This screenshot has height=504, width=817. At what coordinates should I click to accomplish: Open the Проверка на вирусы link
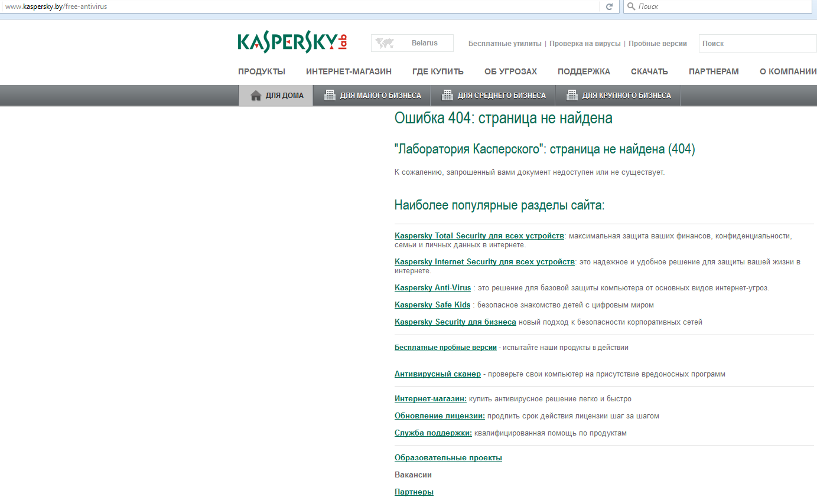tap(585, 44)
